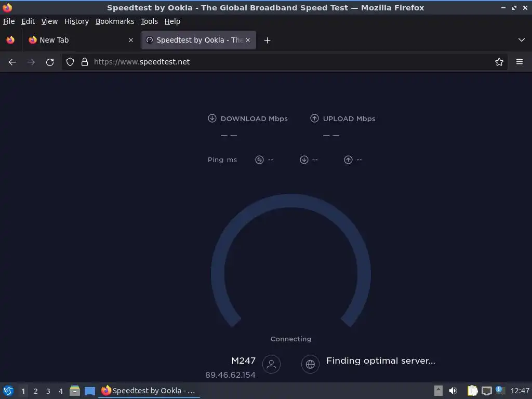Switch to workspace 3 in taskbar
The height and width of the screenshot is (399, 532).
(48, 391)
